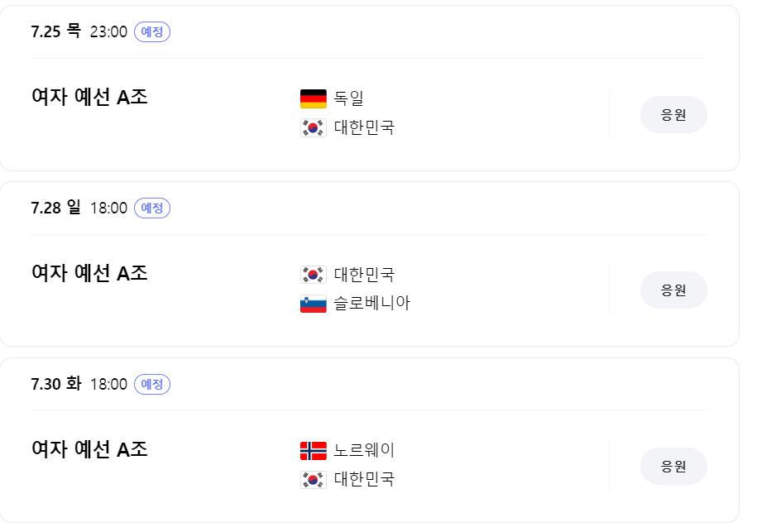The image size is (757, 532).
Task: Click 예정 badge on the 7.28 match
Action: (x=152, y=208)
